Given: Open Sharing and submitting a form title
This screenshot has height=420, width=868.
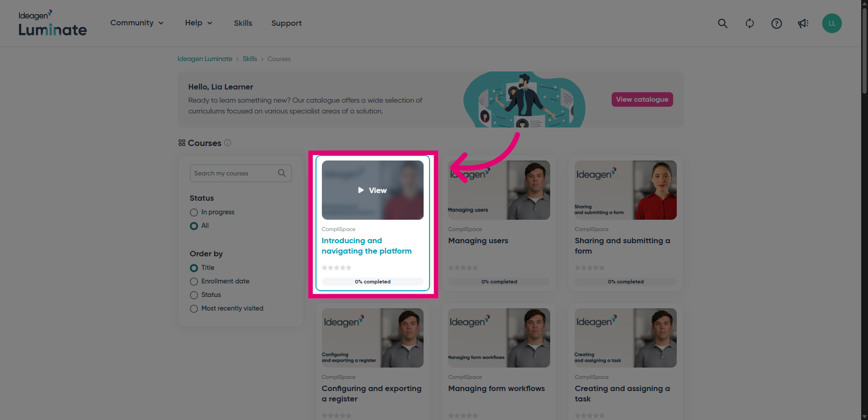Looking at the screenshot, I should (623, 246).
